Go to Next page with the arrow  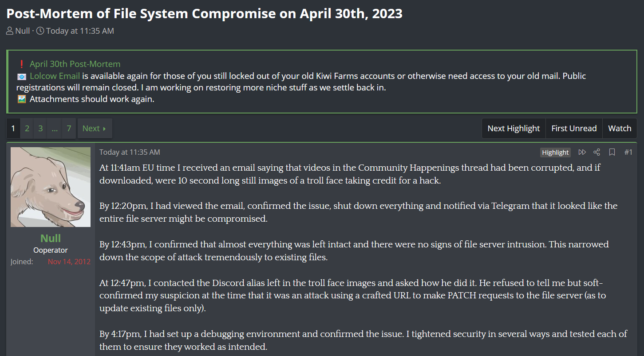coord(95,129)
